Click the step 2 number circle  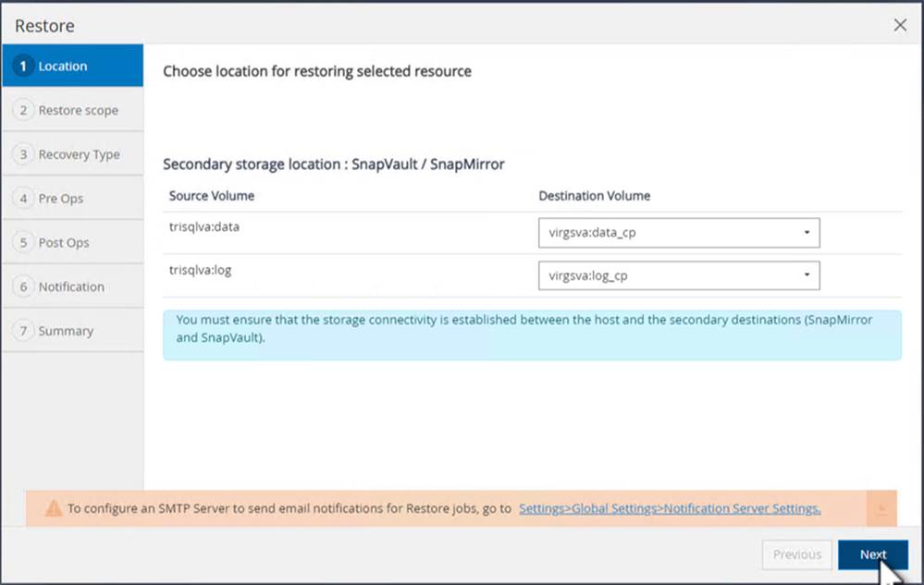click(24, 110)
